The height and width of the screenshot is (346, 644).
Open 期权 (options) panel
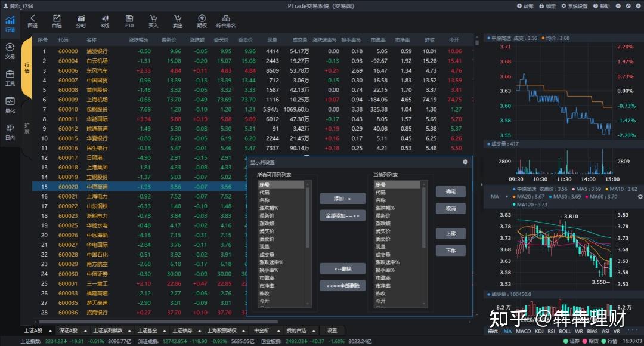point(202,21)
